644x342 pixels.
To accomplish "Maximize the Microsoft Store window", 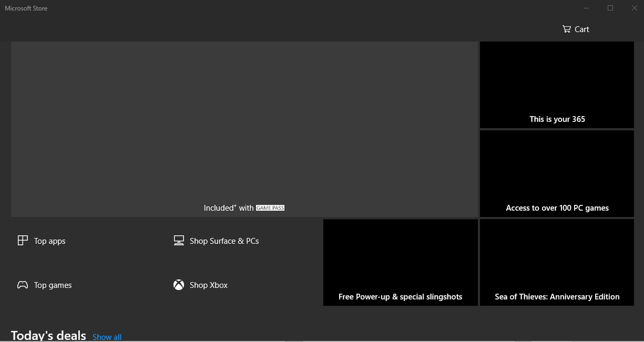I will pyautogui.click(x=610, y=8).
